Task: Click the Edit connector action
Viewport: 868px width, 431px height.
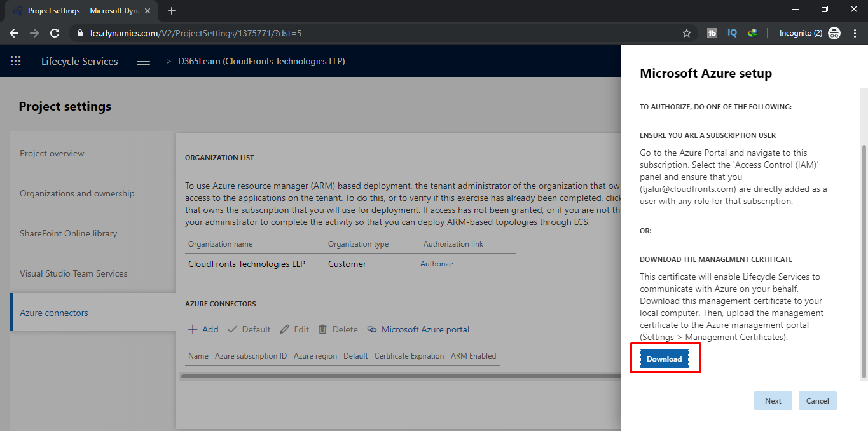Action: (294, 329)
